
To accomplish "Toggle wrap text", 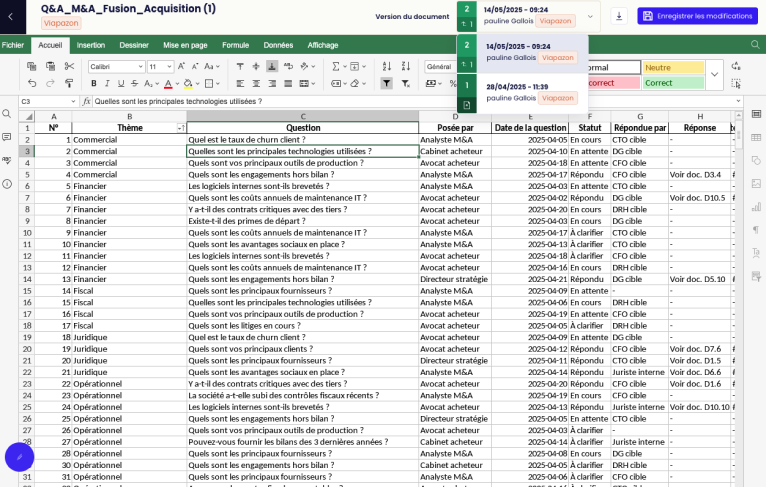I will 288,66.
